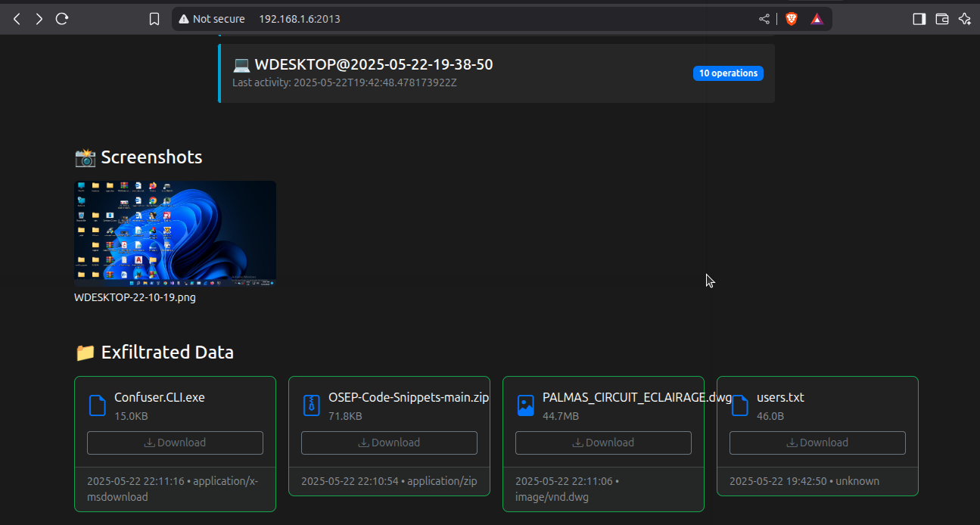Bookmark this page using bookmark icon
Screen dimensions: 980x525
[x=154, y=19]
